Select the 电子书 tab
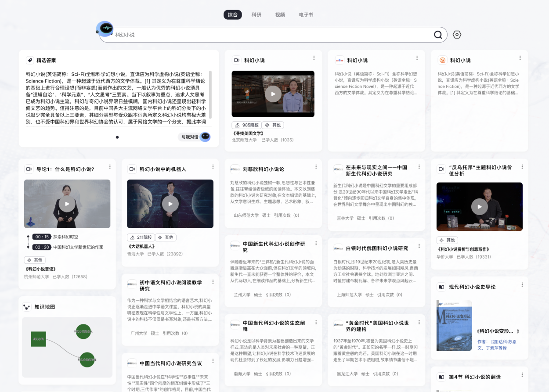549x392 pixels. pyautogui.click(x=306, y=15)
